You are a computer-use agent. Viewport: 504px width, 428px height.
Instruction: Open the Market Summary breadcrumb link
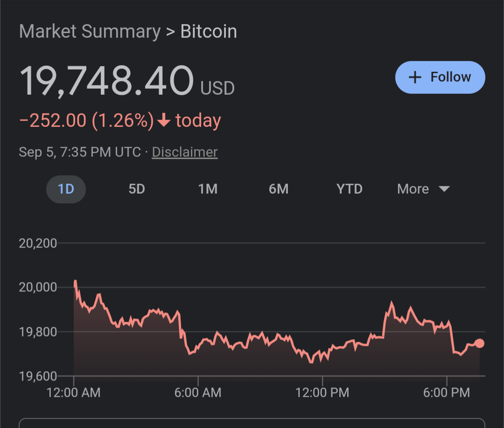tap(89, 32)
